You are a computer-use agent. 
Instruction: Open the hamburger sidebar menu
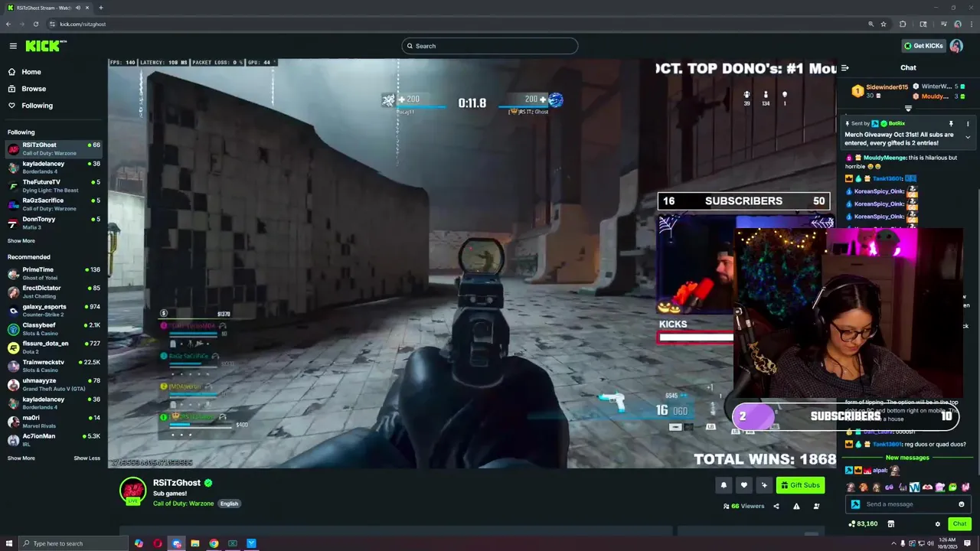pyautogui.click(x=13, y=46)
